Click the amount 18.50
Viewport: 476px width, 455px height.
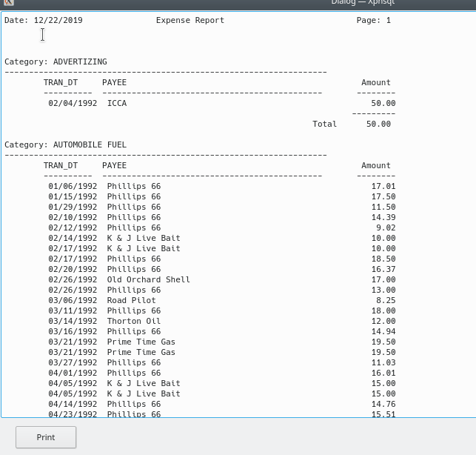pos(383,259)
